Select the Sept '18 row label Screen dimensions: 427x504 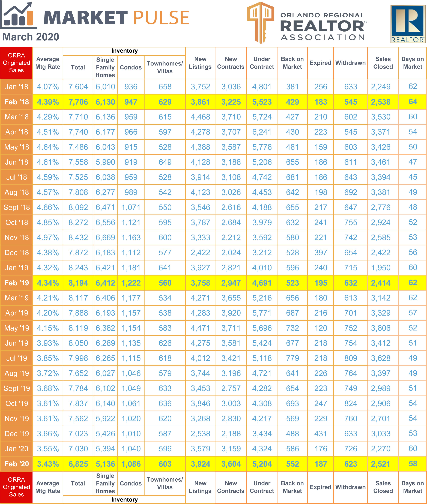point(16,207)
